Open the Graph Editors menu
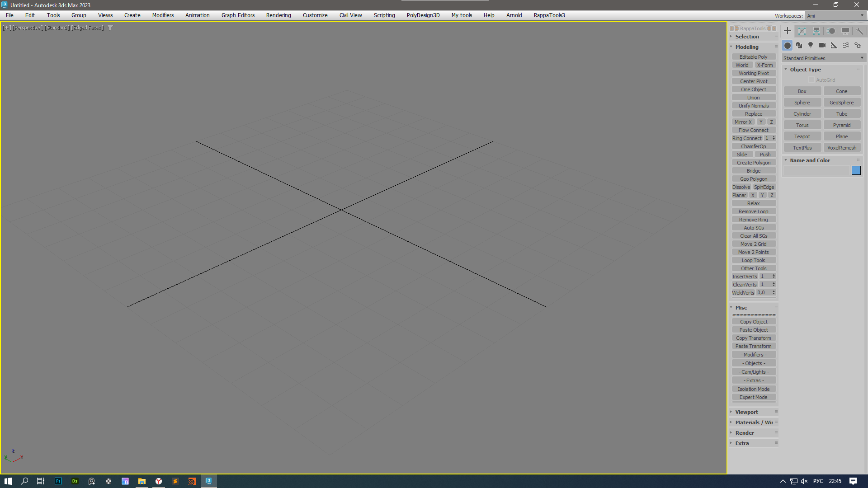Image resolution: width=868 pixels, height=488 pixels. [x=238, y=15]
